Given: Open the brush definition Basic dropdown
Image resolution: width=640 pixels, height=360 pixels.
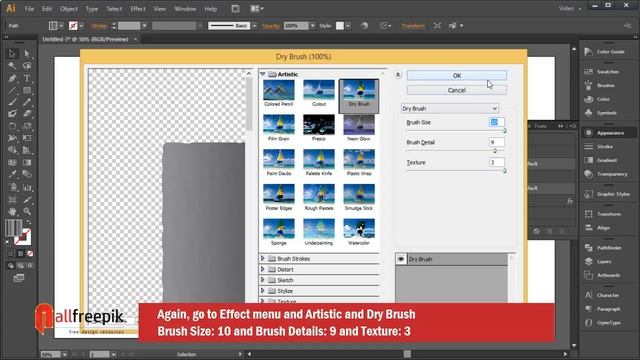Looking at the screenshot, I should coord(254,26).
